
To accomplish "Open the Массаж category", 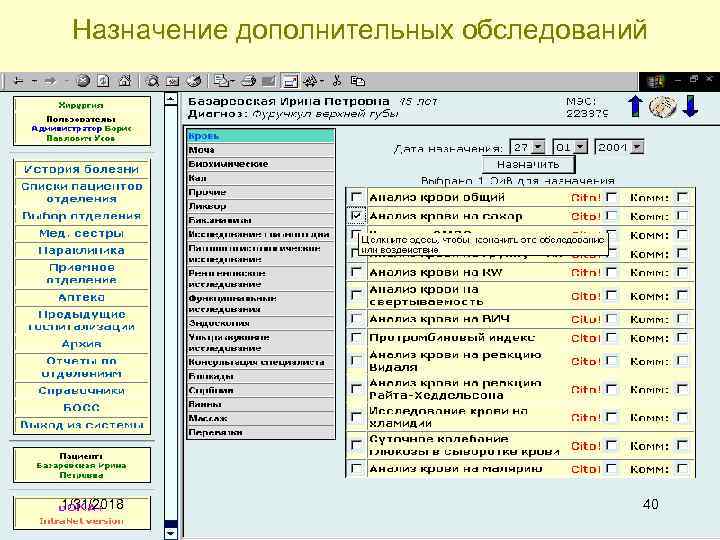I will click(261, 418).
